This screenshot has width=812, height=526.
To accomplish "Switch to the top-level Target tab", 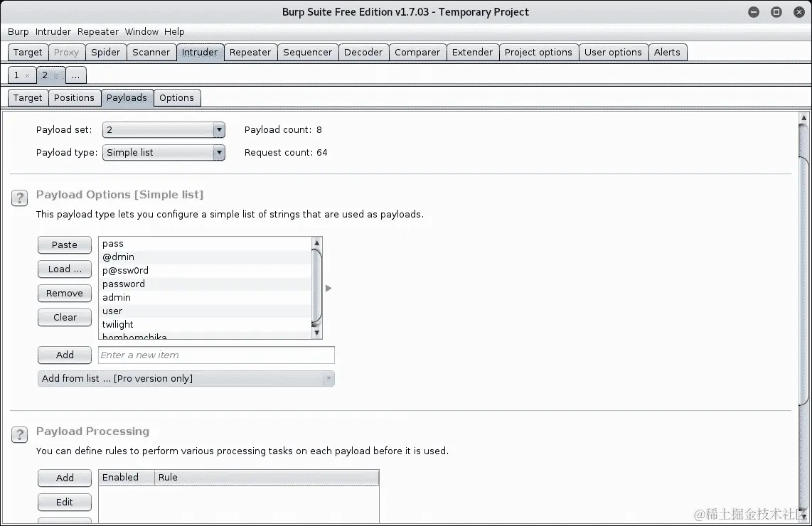I will tap(28, 53).
